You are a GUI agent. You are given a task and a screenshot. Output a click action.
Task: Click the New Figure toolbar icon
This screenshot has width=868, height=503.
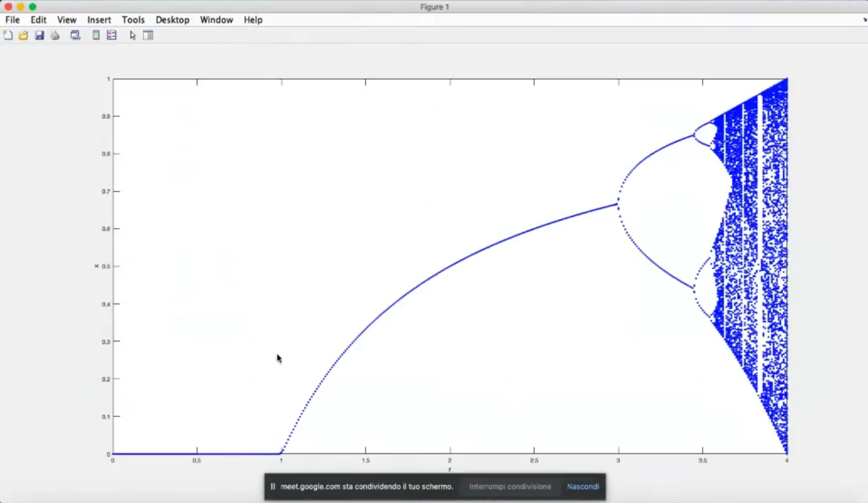click(x=8, y=36)
